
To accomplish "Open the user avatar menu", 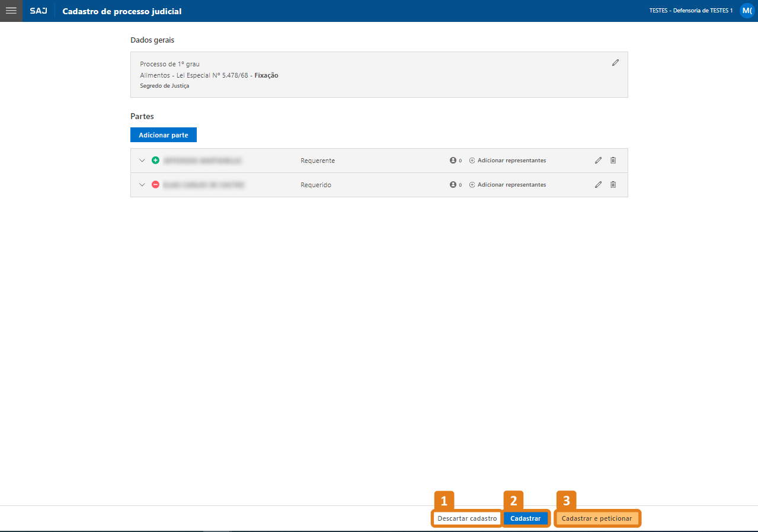I will 747,11.
